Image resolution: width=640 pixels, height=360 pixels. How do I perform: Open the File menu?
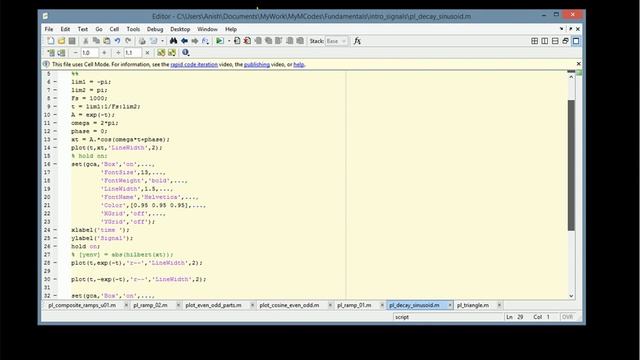tap(49, 29)
